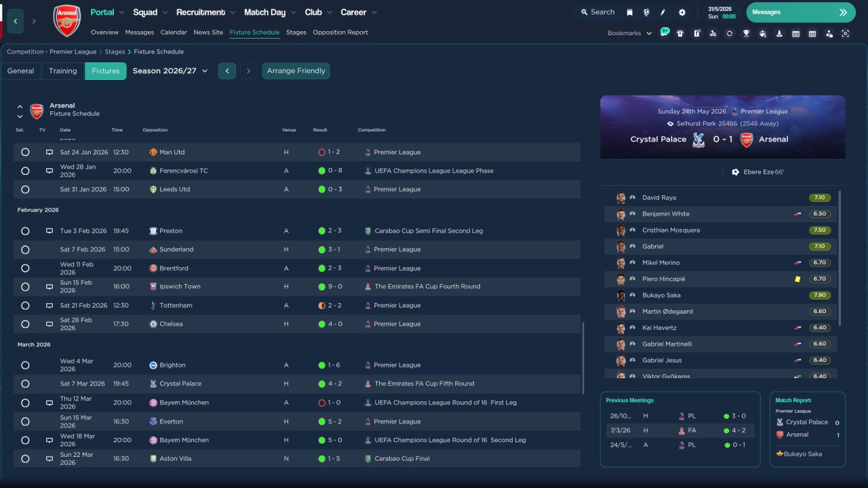
Task: Select the Ferencvárosi TC fixture radio button
Action: tap(25, 171)
